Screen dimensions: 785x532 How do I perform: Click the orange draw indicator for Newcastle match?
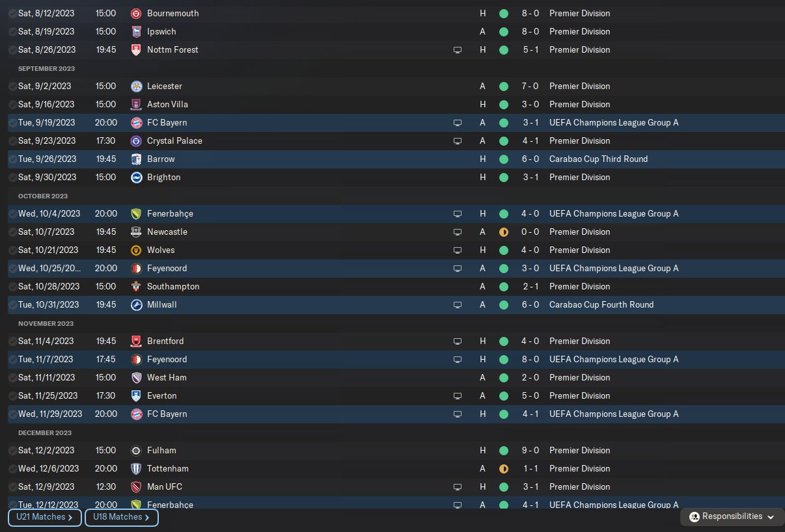click(x=503, y=232)
